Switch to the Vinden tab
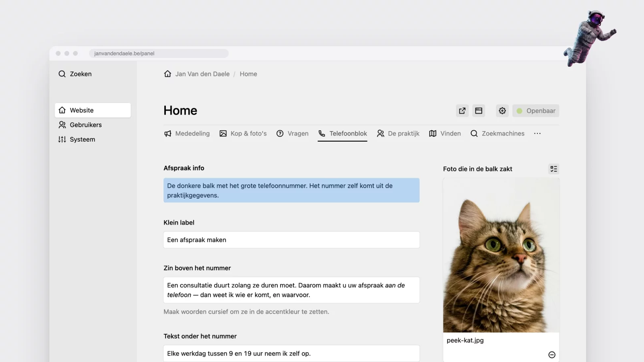The width and height of the screenshot is (644, 362). coord(445,134)
